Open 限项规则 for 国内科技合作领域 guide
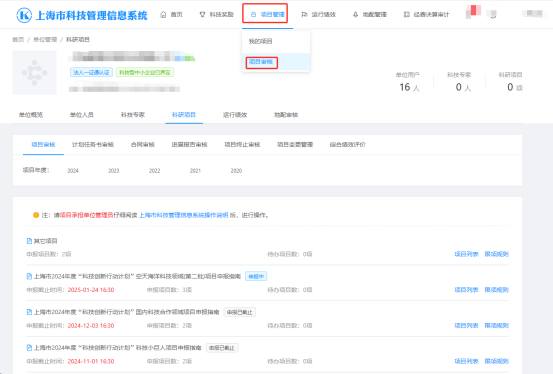The image size is (553, 374). [497, 325]
